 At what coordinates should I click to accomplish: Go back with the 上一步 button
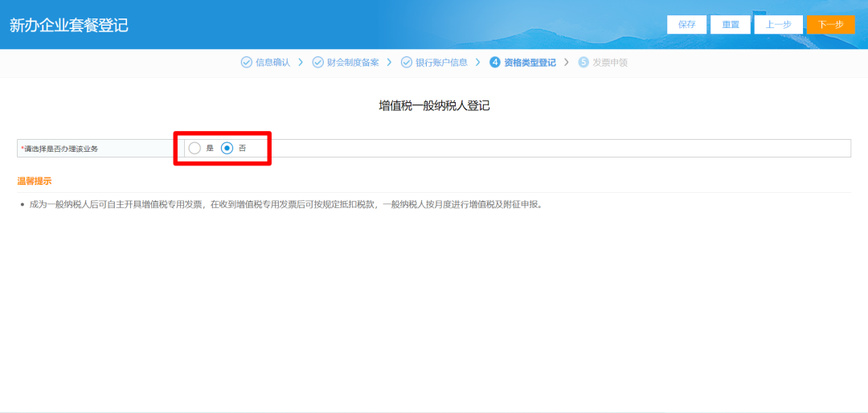(778, 24)
